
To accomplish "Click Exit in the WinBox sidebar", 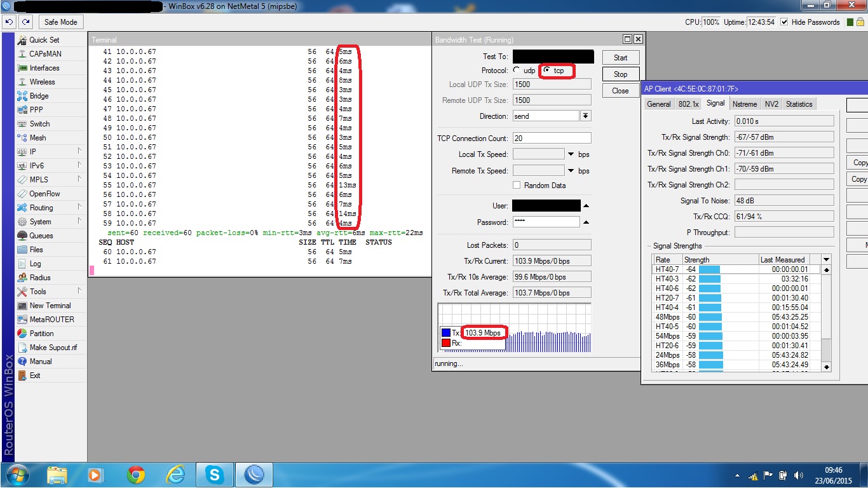I will click(35, 376).
